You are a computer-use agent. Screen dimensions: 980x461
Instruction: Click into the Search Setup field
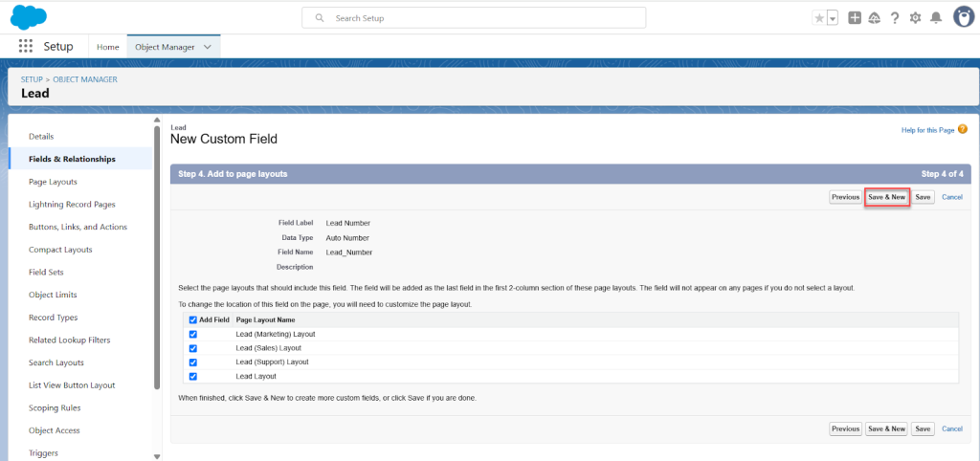474,18
